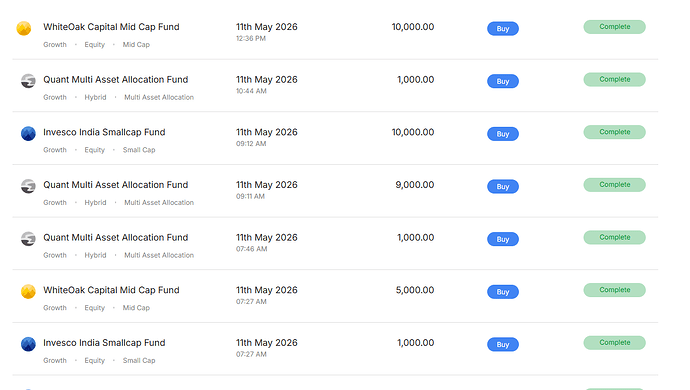Image resolution: width=690 pixels, height=390 pixels.
Task: Open Invesco India Smallcap Fund 1,000.00 order
Action: coord(104,342)
